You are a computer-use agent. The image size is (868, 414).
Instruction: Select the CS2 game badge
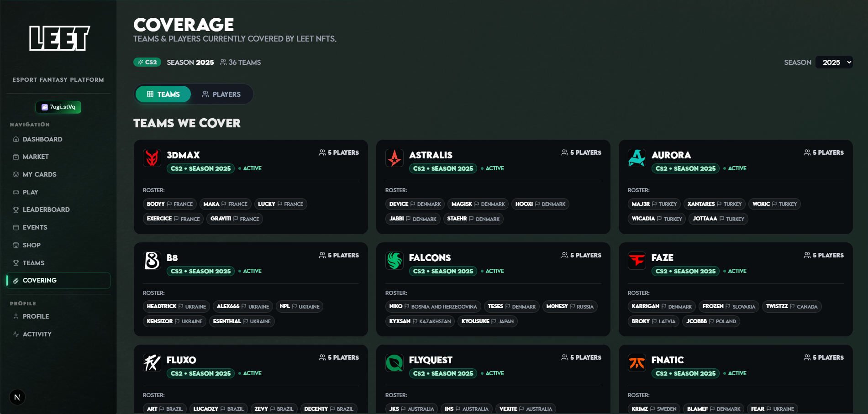[x=147, y=62]
